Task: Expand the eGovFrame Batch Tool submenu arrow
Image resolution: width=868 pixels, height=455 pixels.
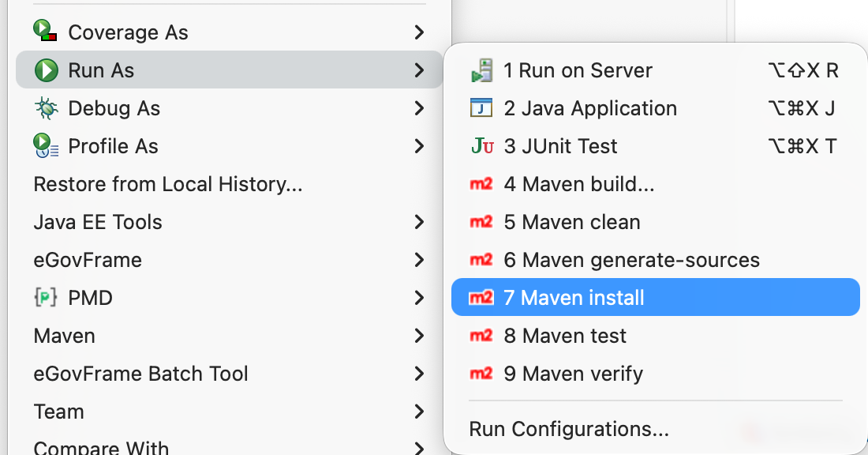Action: click(x=419, y=374)
